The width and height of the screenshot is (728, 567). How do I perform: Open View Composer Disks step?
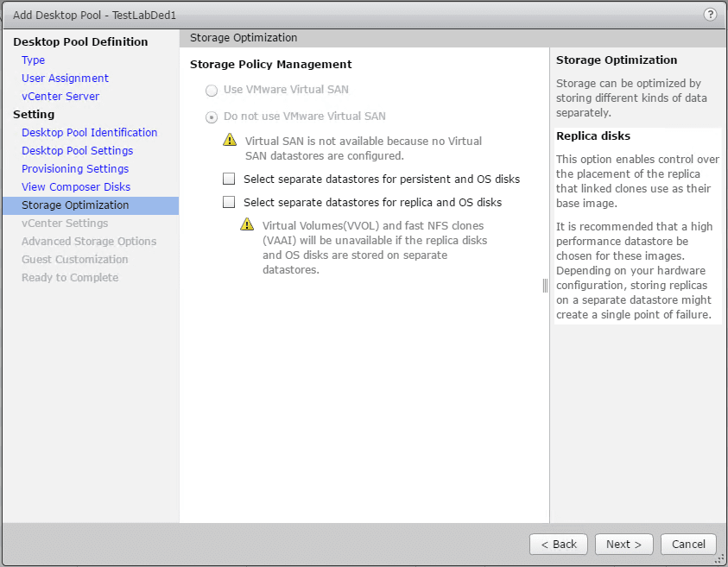pos(76,187)
